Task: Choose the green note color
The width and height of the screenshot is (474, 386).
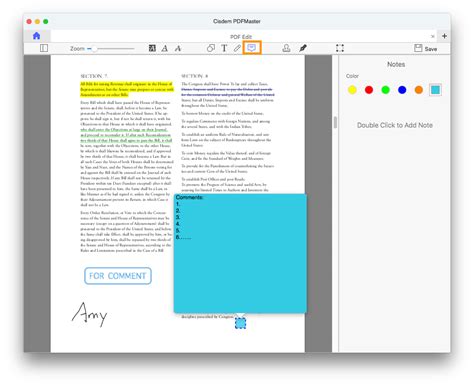Action: 385,90
